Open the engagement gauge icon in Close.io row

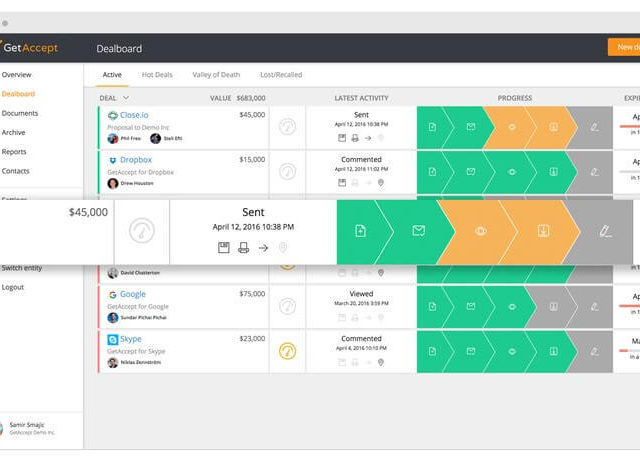pyautogui.click(x=287, y=127)
